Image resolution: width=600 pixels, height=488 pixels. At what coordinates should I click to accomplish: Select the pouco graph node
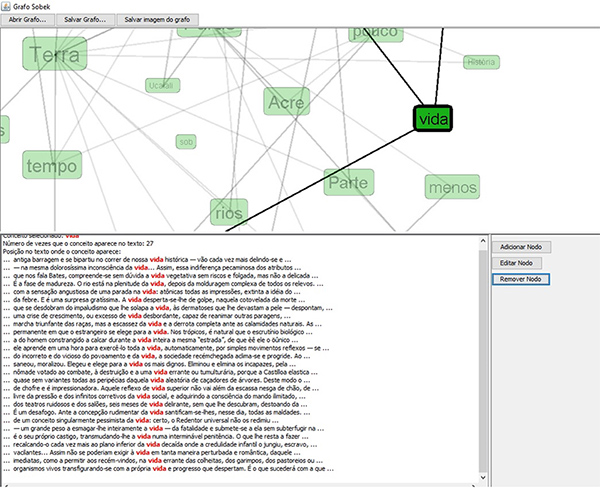click(376, 33)
